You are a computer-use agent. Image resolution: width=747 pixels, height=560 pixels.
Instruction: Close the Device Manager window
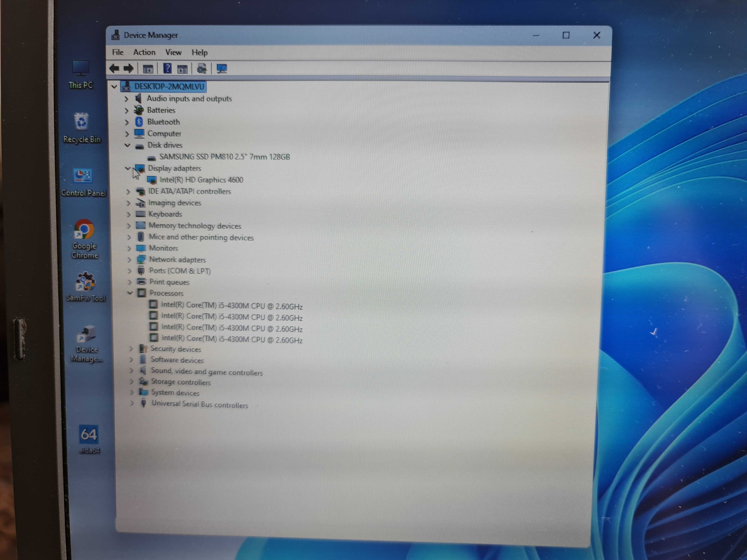[x=596, y=35]
